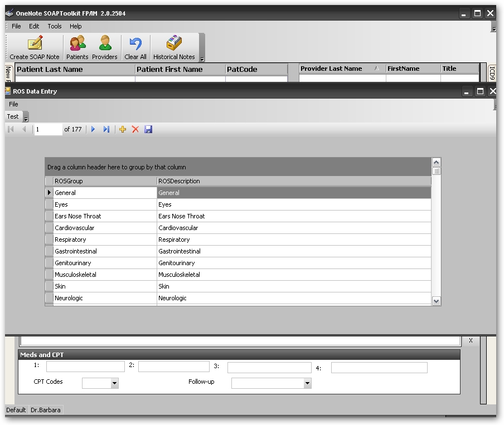This screenshot has height=425, width=504.
Task: Click the ROS grid scrollbar thumb
Action: point(436,171)
